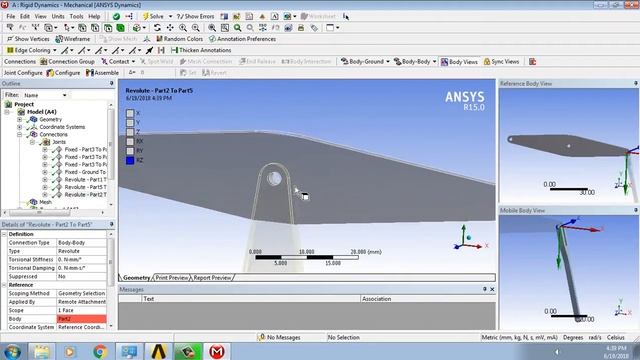Toggle the Y degree-of-freedom box
Image resolution: width=640 pixels, height=360 pixels.
pyautogui.click(x=130, y=122)
